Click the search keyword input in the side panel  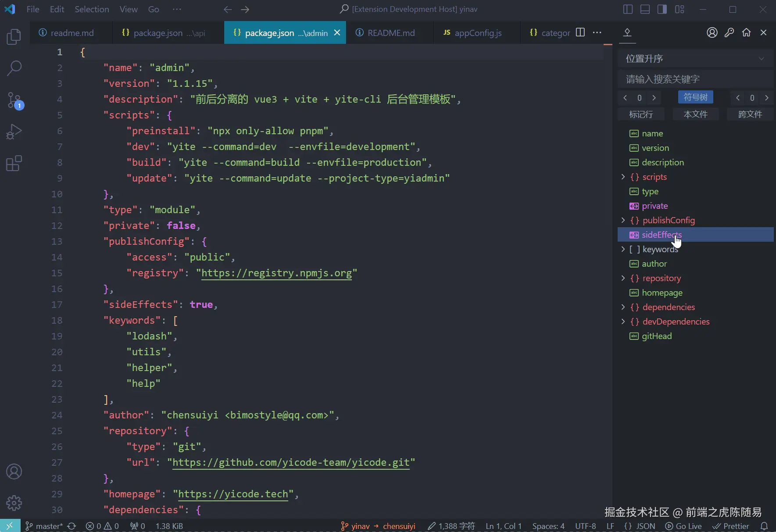(x=695, y=79)
